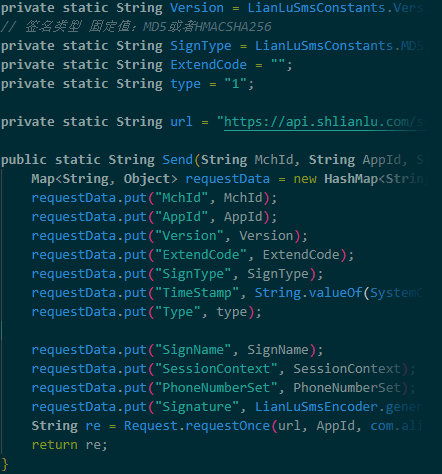Screen dimensions: 442x474
Task: Click the url field name
Action: pos(181,122)
